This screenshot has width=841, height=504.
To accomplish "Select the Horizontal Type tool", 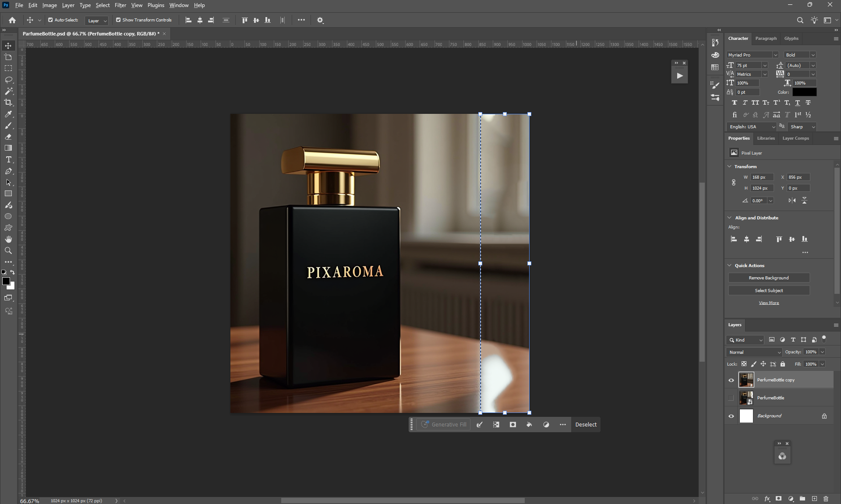I will [x=8, y=160].
